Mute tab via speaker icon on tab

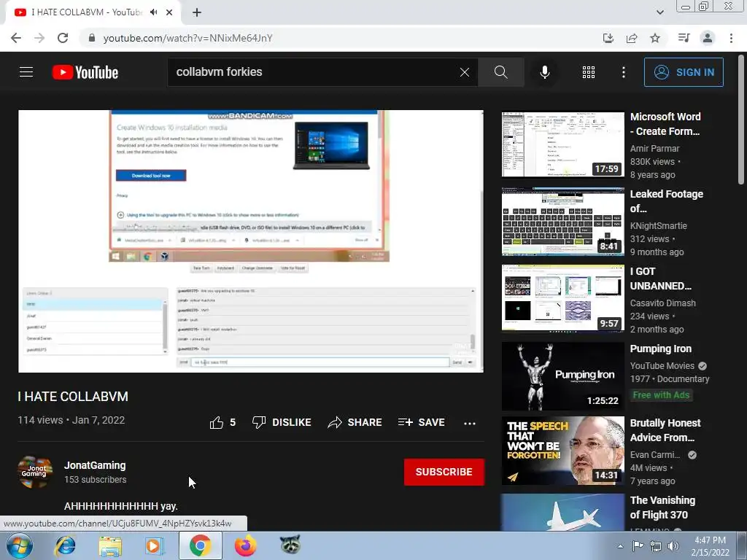(x=153, y=12)
